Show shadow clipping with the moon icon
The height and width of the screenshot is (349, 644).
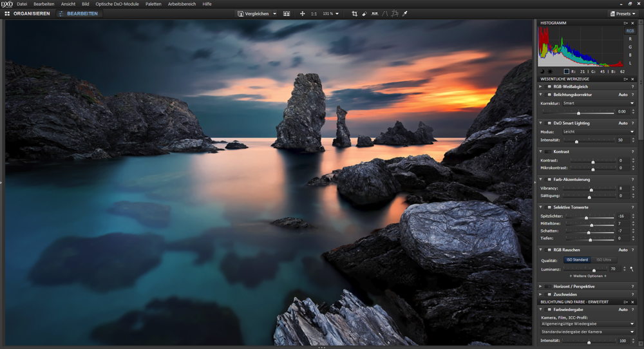click(x=542, y=71)
